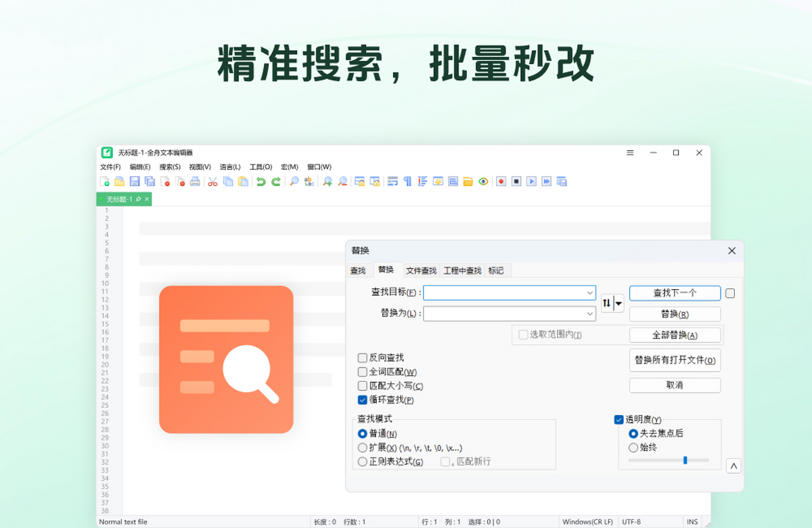Check the 全词匹配 option
Image resolution: width=812 pixels, height=528 pixels.
(363, 371)
